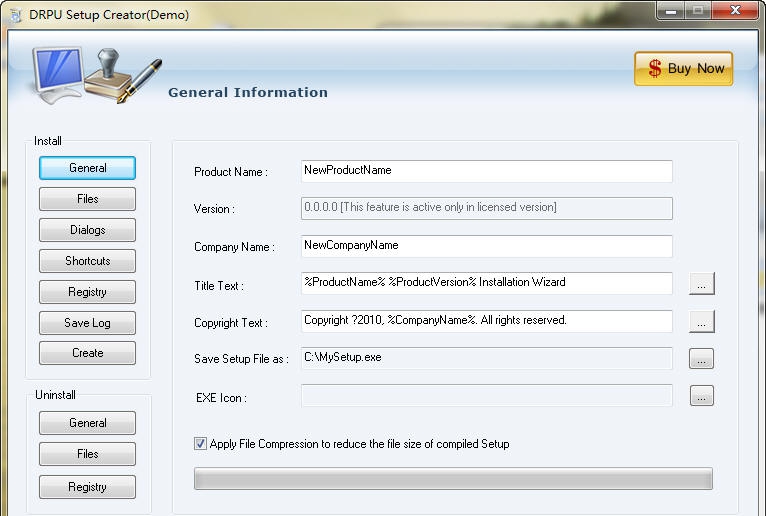
Task: Open the Install Registry section
Action: coord(87,292)
